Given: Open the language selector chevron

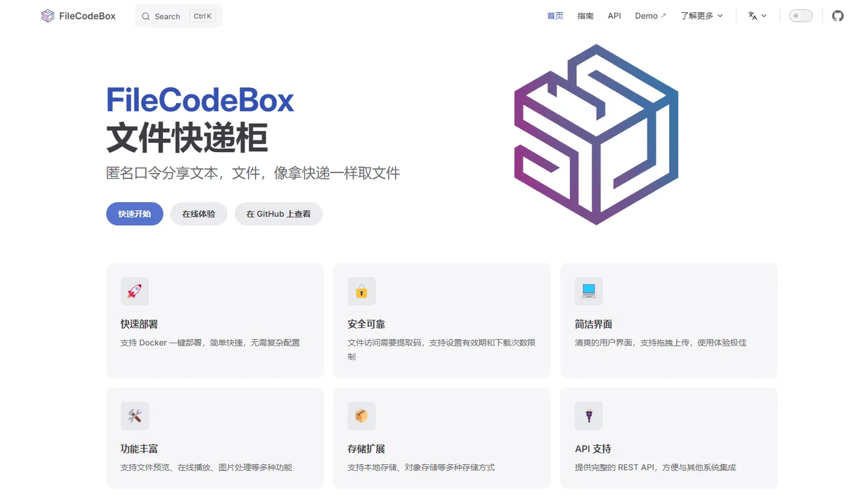Looking at the screenshot, I should 764,16.
